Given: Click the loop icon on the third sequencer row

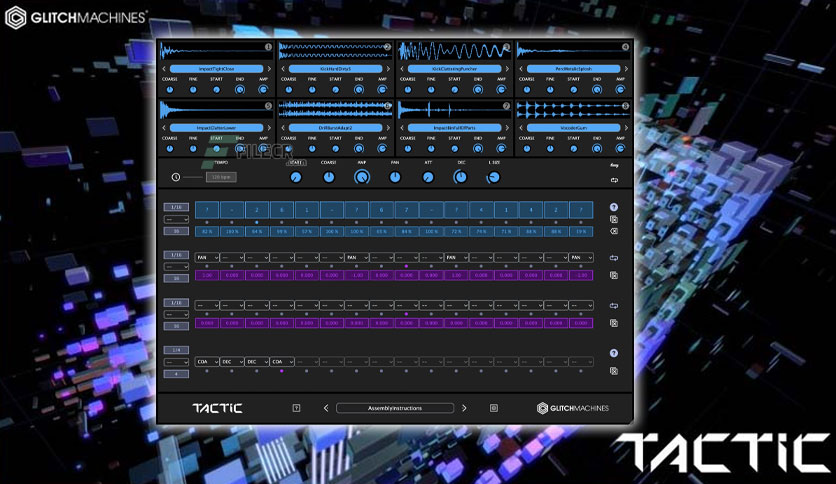Looking at the screenshot, I should point(614,306).
